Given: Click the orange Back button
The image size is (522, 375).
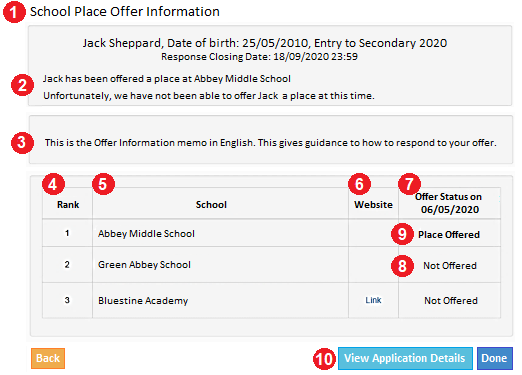Looking at the screenshot, I should [48, 358].
